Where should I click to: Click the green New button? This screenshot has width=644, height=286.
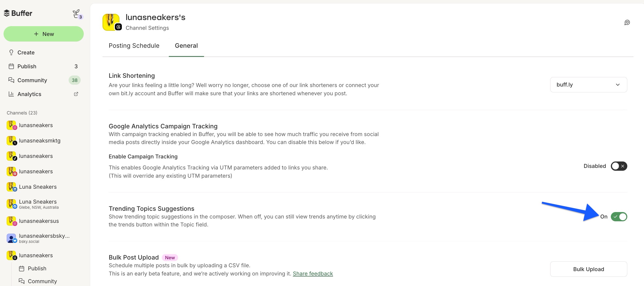[44, 34]
